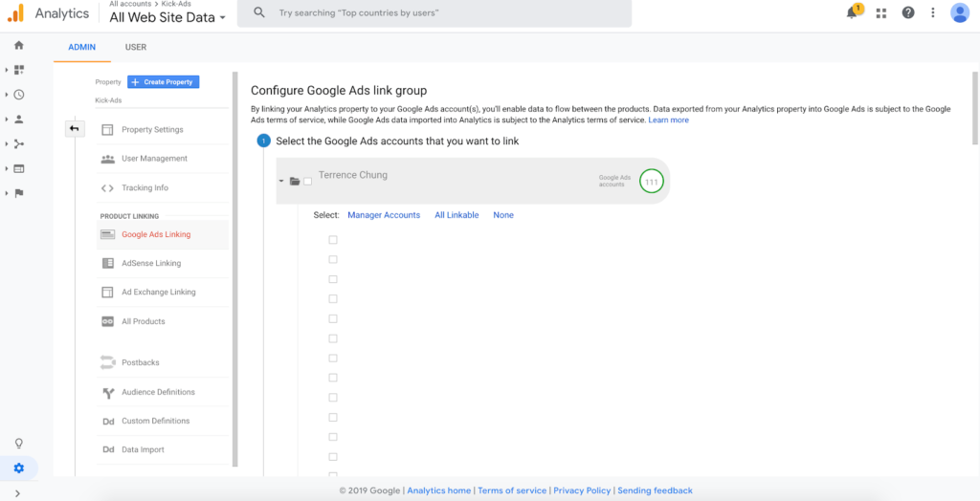Click the User Management people icon
Image resolution: width=980 pixels, height=501 pixels.
pyautogui.click(x=107, y=159)
